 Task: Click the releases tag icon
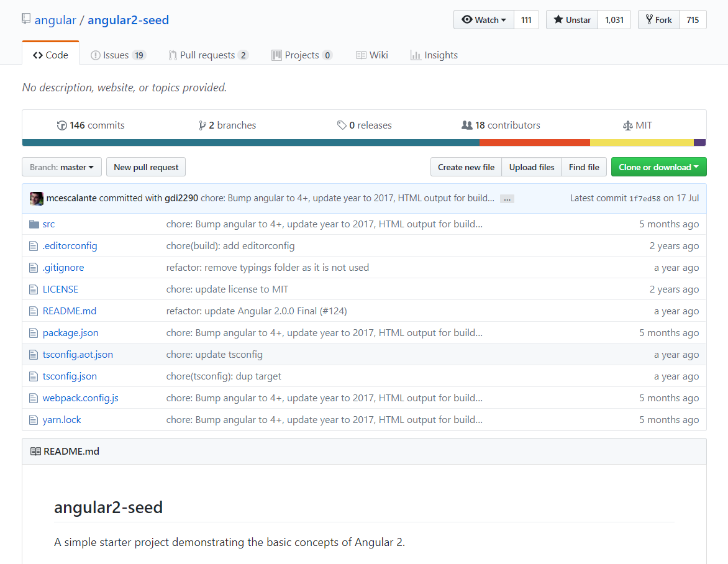coord(342,125)
